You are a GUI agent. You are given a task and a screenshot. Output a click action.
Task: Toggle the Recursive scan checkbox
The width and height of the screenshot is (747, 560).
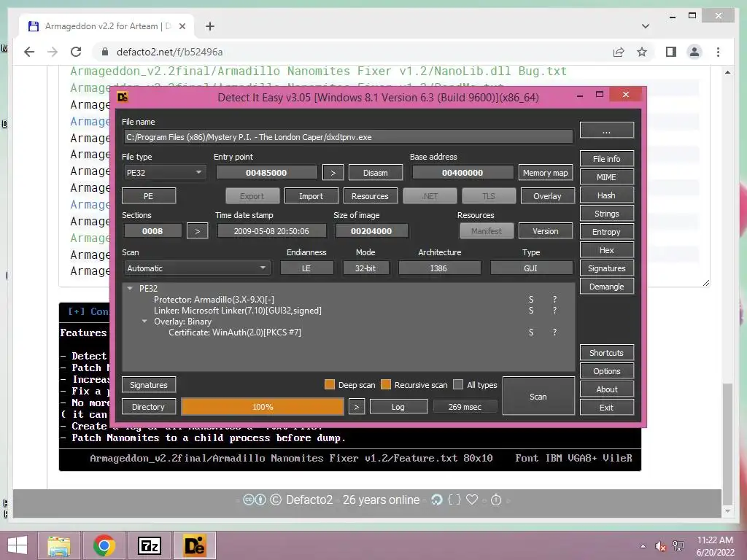click(386, 385)
